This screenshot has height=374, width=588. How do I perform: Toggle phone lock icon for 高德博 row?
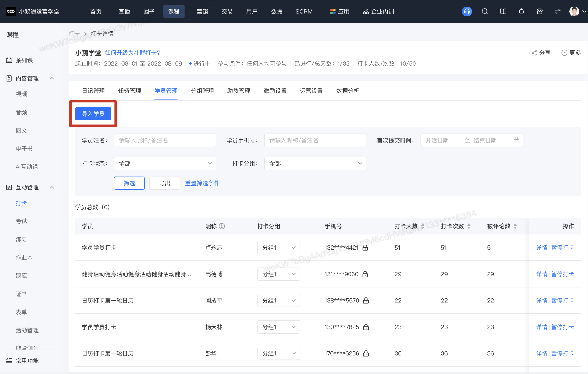[365, 274]
